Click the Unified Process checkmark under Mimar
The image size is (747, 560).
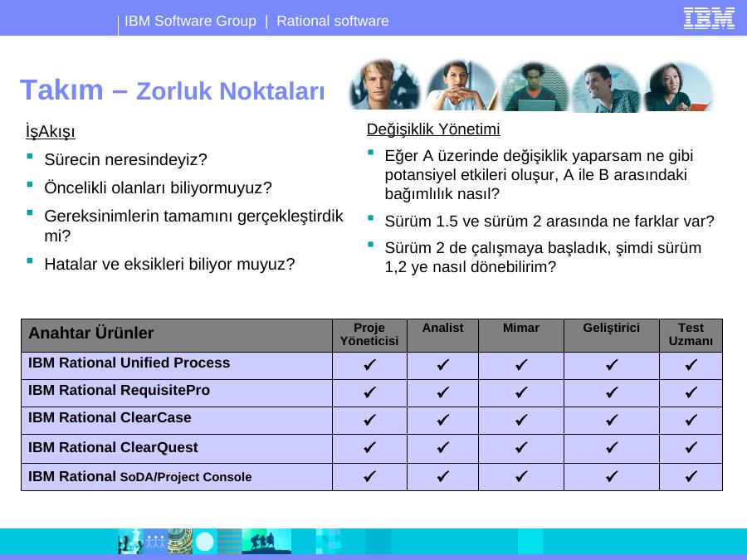[522, 365]
